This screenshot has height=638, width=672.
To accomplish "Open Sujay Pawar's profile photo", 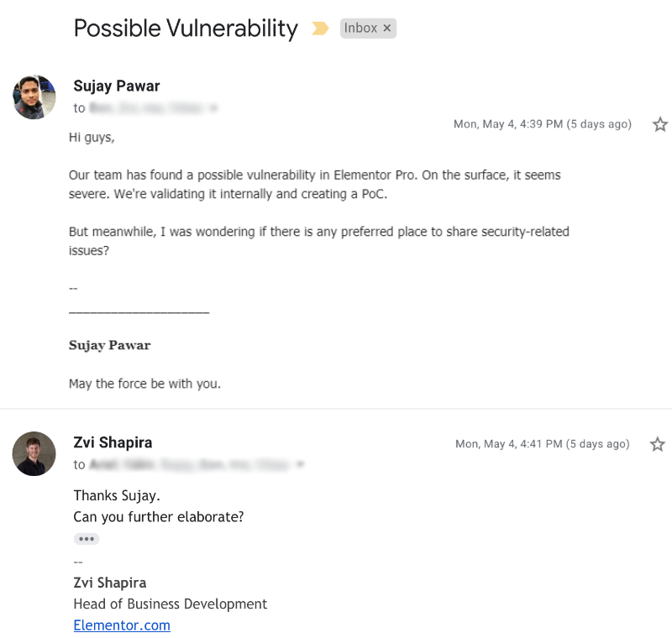I will click(x=34, y=97).
